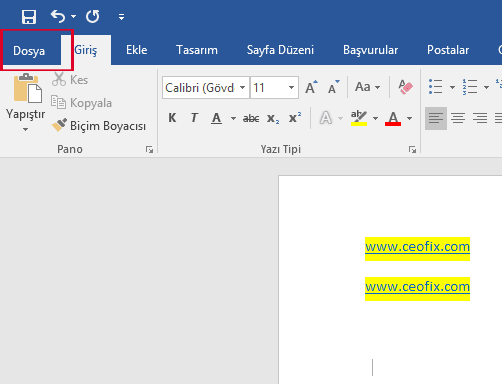
Task: Click the Calibri font name box
Action: click(201, 88)
